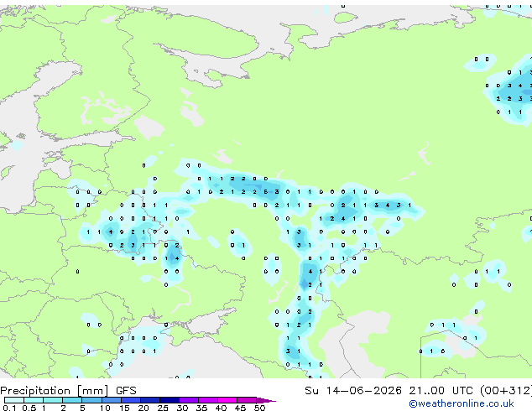
Task: Pick the 10–15 mm legend swatch
Action: click(112, 400)
